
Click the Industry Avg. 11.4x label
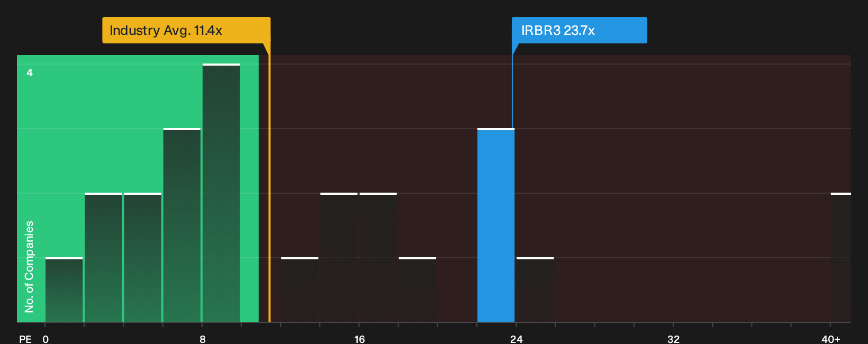(x=186, y=30)
